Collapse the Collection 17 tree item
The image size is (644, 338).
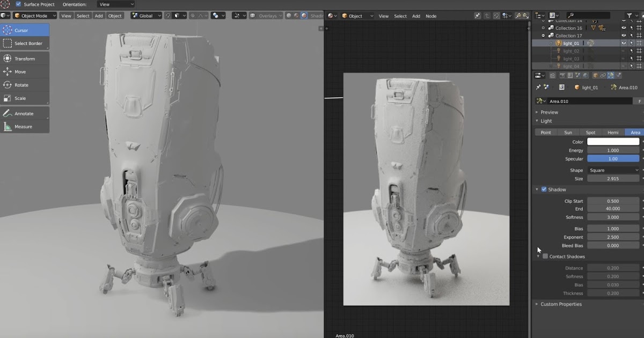[x=543, y=35]
